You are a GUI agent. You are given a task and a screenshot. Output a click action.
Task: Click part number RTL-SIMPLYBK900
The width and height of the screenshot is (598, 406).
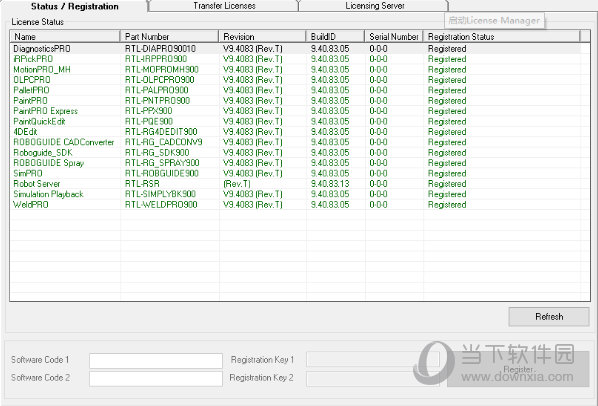click(160, 194)
